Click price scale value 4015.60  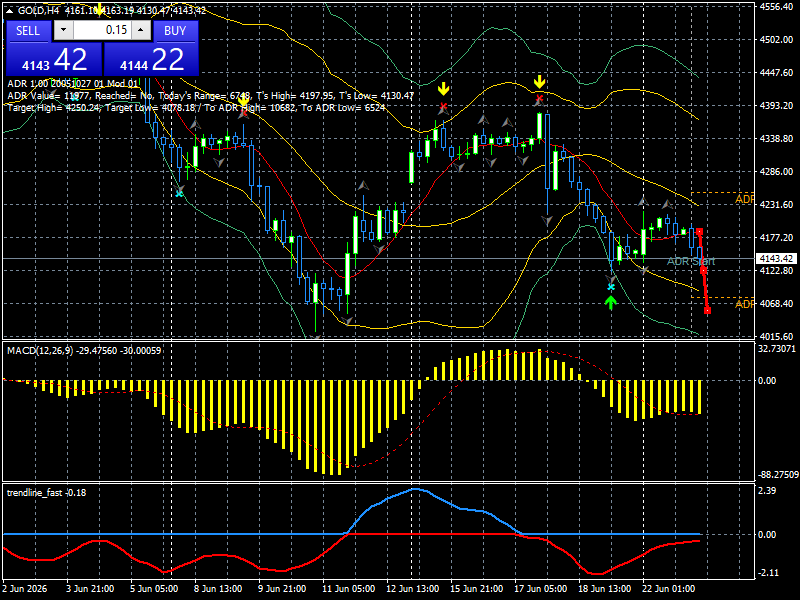click(x=777, y=337)
